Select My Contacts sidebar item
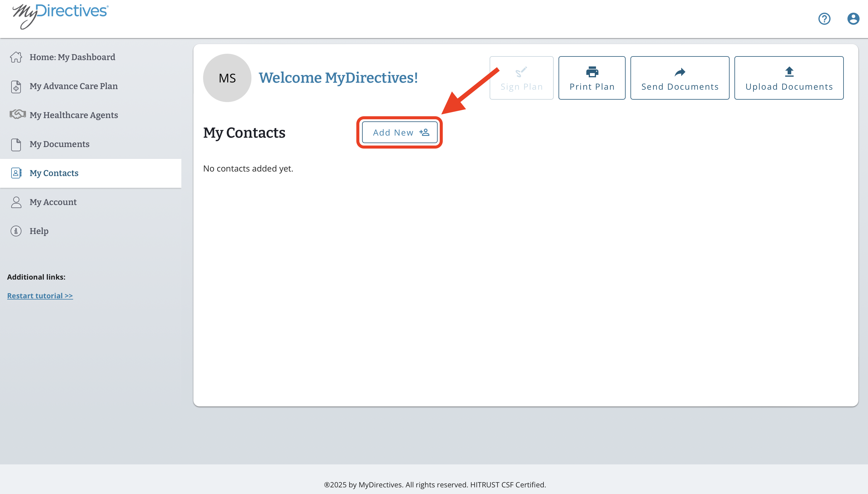868x494 pixels. (x=54, y=173)
